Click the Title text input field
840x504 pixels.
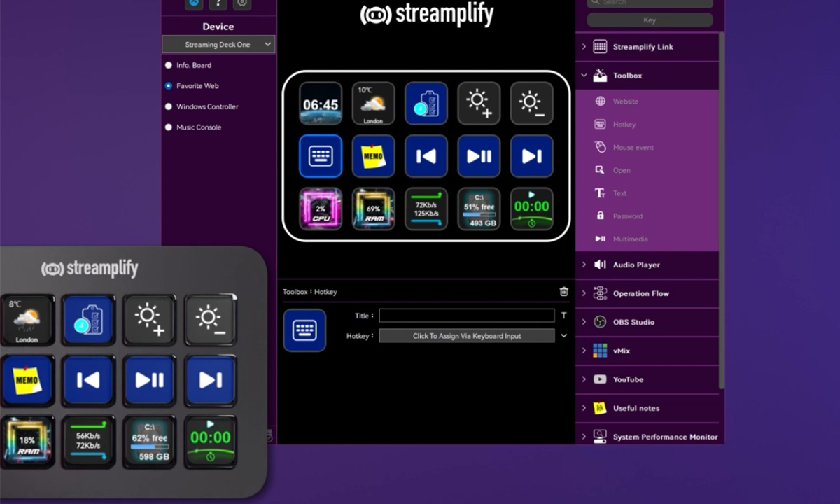click(x=467, y=316)
